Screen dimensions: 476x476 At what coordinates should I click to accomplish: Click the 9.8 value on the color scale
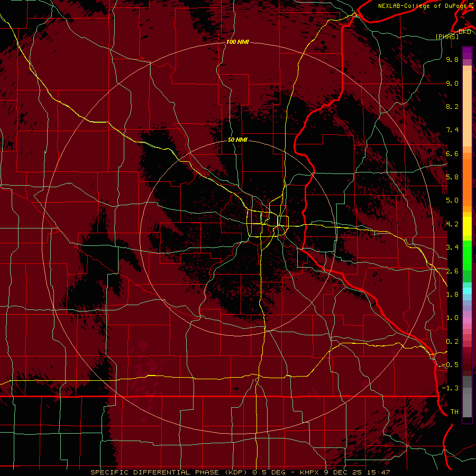452,59
